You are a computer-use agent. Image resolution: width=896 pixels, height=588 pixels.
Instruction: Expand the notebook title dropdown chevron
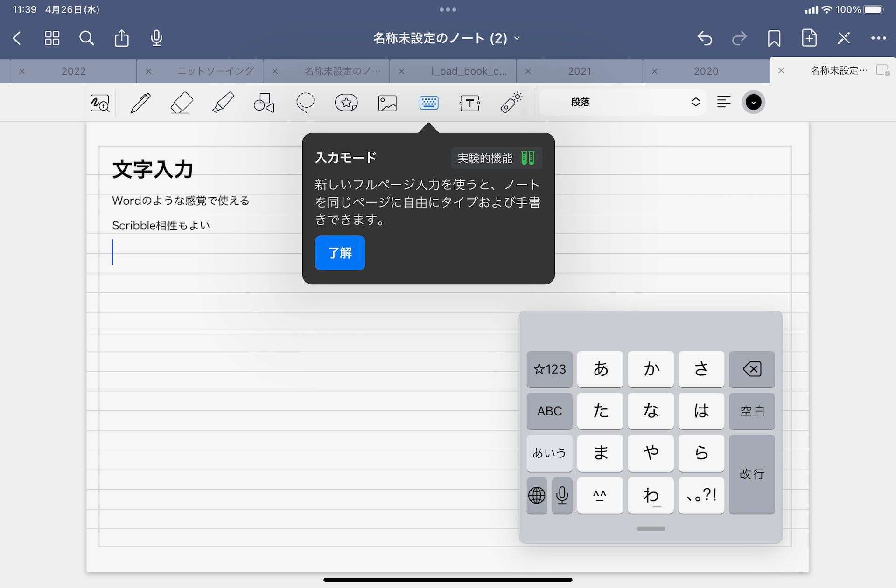click(x=517, y=38)
